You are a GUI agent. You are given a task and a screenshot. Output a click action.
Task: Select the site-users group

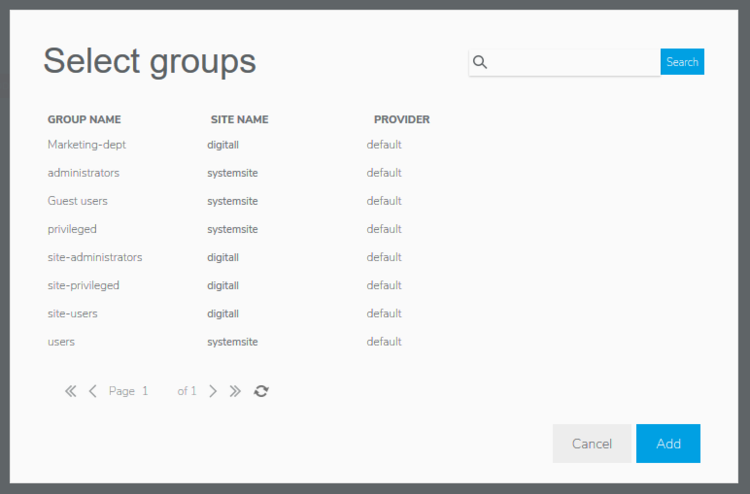(x=72, y=314)
